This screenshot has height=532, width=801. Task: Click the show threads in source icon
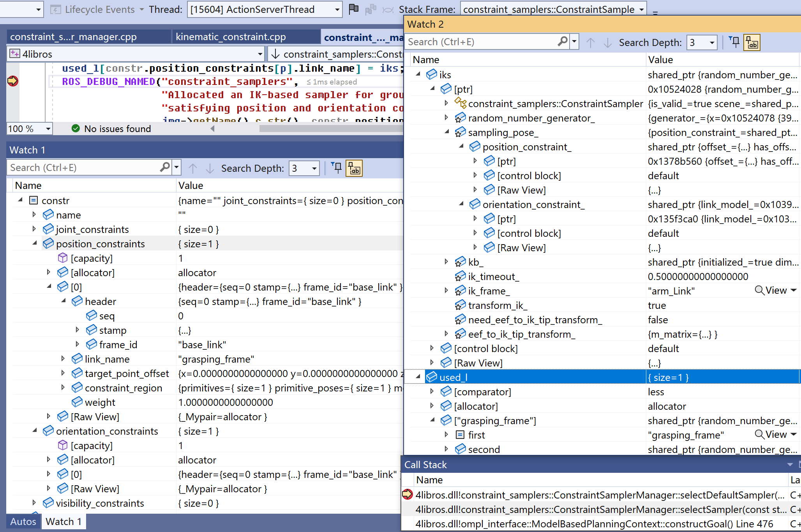point(371,9)
